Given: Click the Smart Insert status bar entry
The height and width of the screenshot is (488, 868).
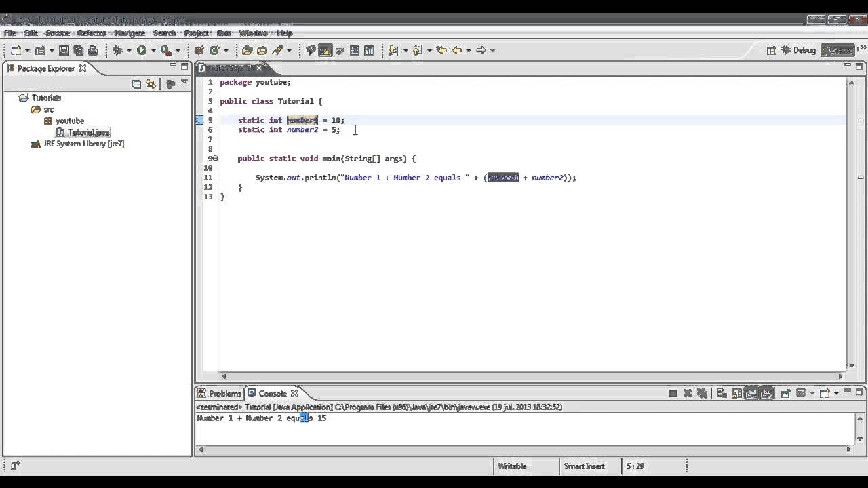Looking at the screenshot, I should [584, 466].
